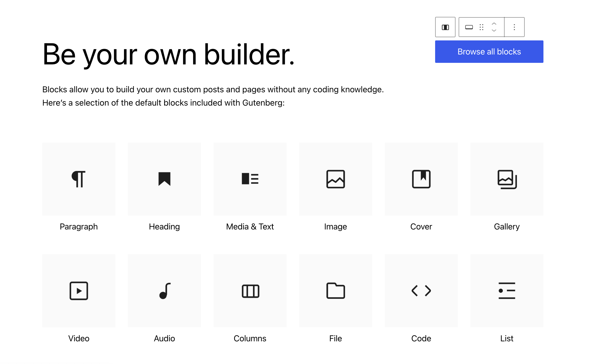
Task: Select the List block icon
Action: (507, 291)
